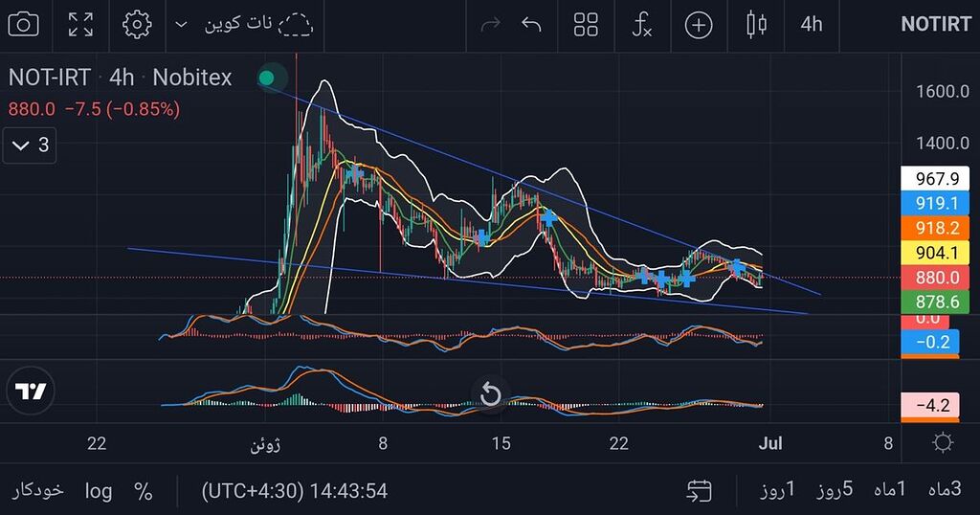980x515 pixels.
Task: Toggle auto scale option
Action: (x=38, y=491)
